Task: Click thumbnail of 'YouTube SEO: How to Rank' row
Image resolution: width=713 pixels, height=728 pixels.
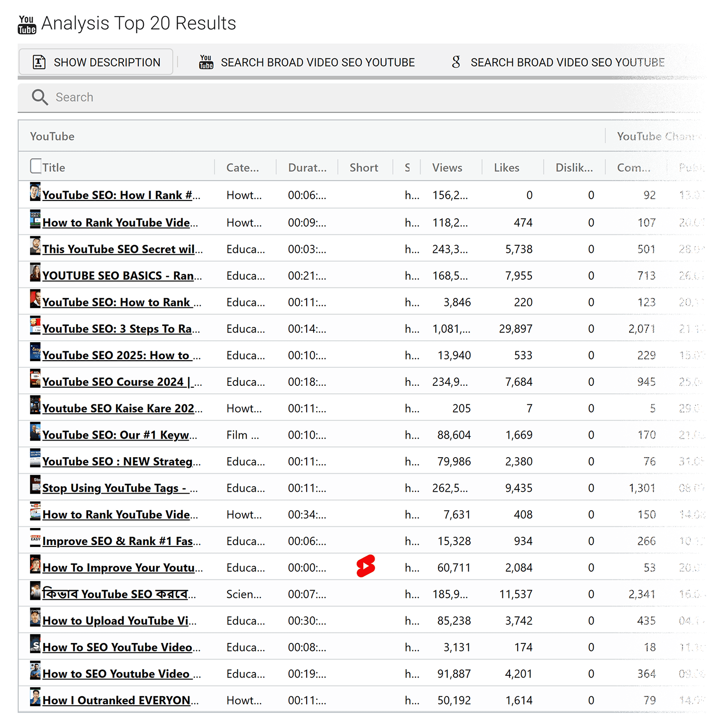Action: pos(35,299)
